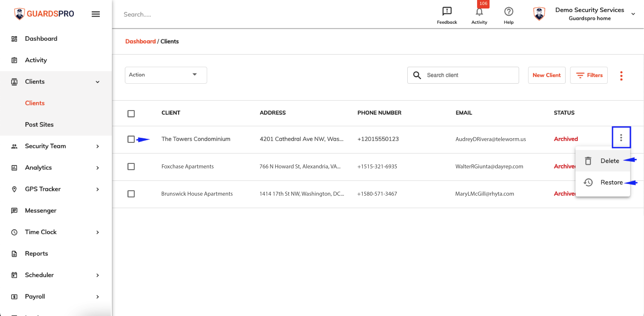
Task: Click phone number +1515-321-6935
Action: click(377, 167)
